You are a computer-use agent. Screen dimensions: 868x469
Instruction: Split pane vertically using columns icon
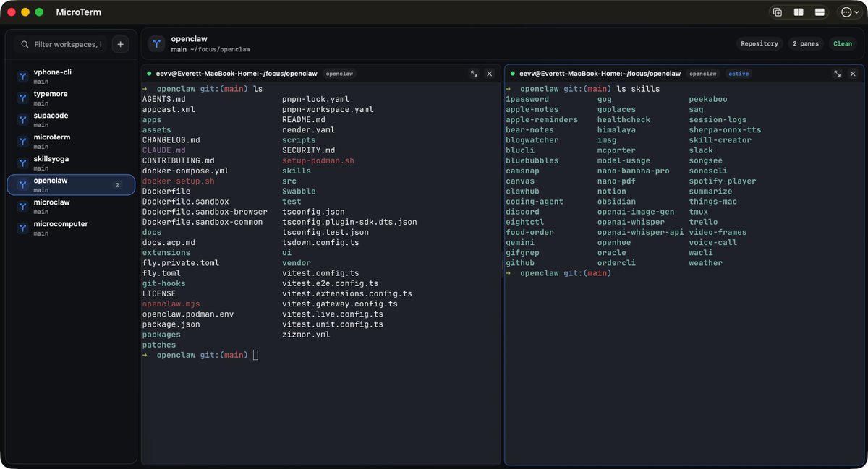click(799, 12)
